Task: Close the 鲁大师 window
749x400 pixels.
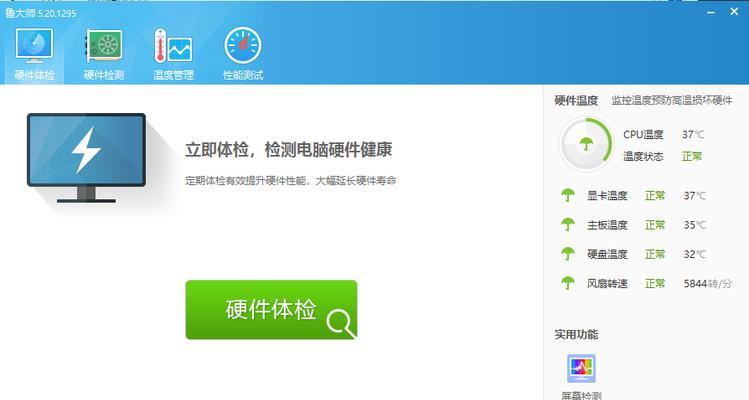Action: [734, 11]
